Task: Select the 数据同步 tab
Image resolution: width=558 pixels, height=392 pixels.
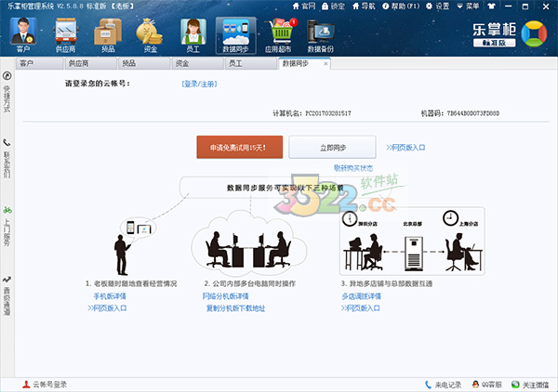Action: click(x=304, y=63)
